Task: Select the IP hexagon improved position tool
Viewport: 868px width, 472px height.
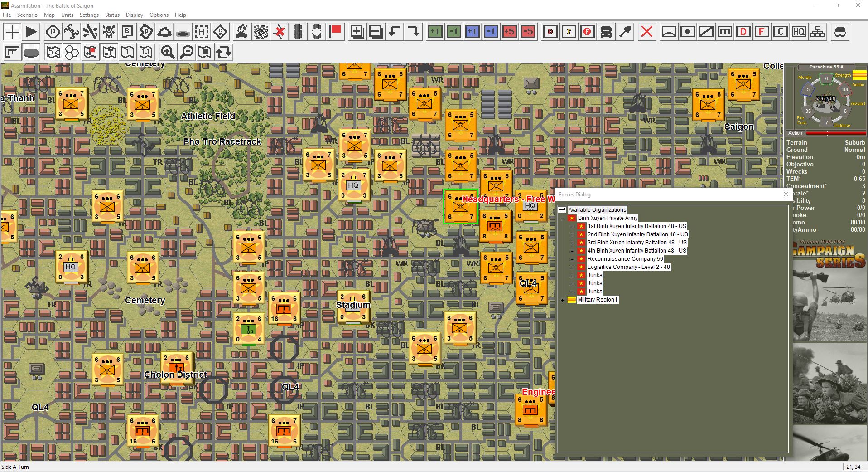Action: pos(53,32)
